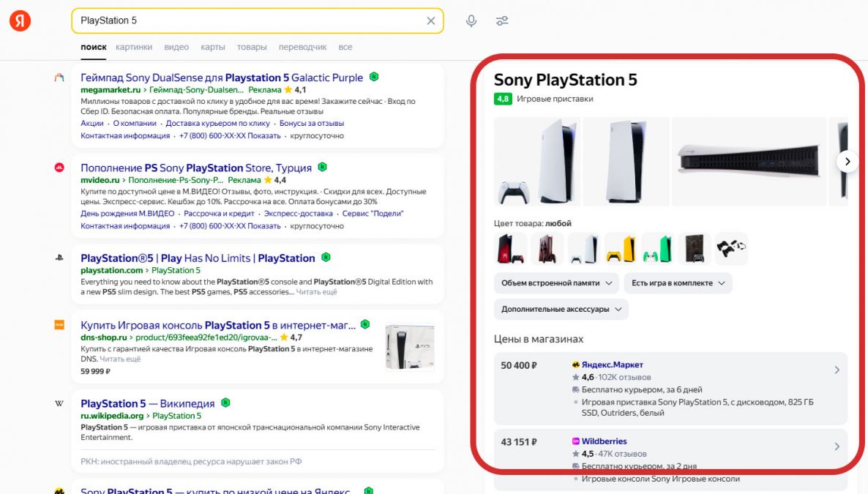This screenshot has height=494, width=868.
Task: Switch to the видео tab
Action: pyautogui.click(x=176, y=47)
